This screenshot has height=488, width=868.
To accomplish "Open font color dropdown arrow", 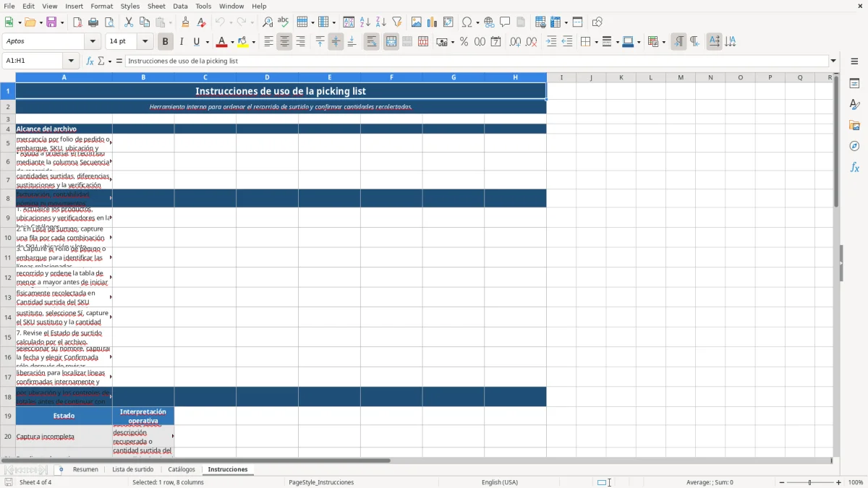I will pyautogui.click(x=231, y=42).
